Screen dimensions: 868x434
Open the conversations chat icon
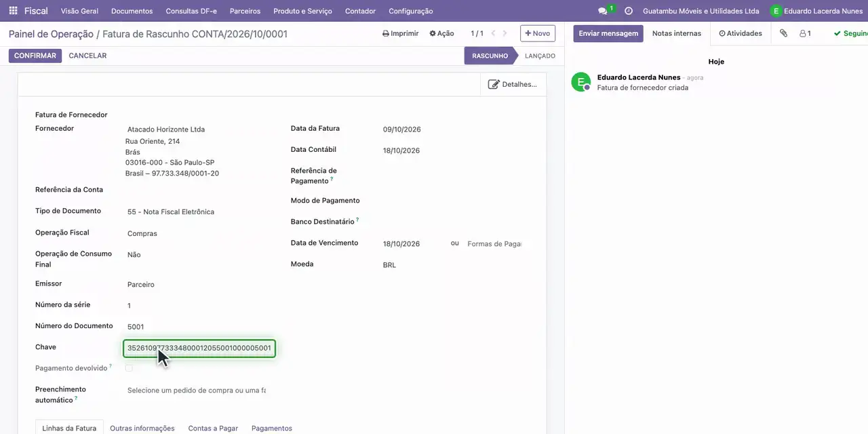point(603,11)
